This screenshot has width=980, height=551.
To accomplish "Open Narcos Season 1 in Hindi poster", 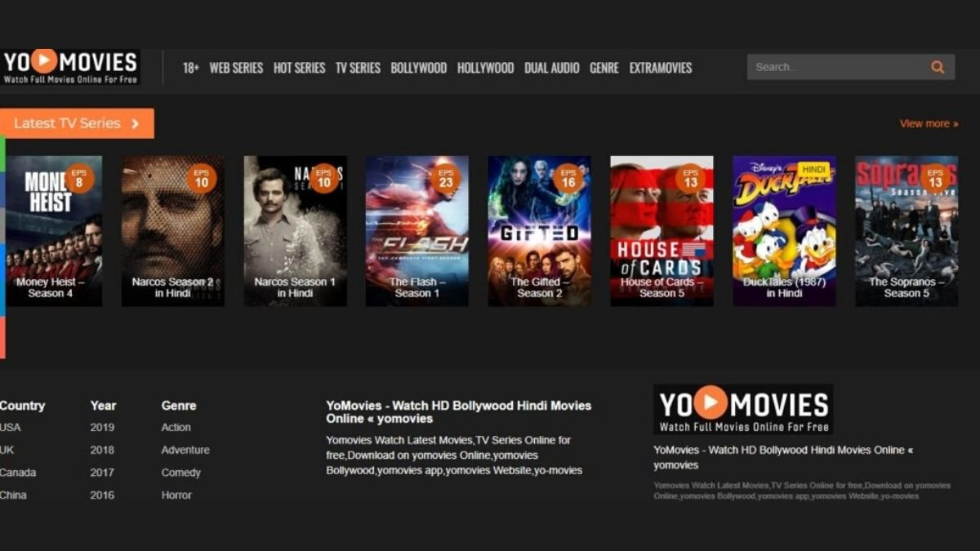I will click(x=295, y=231).
